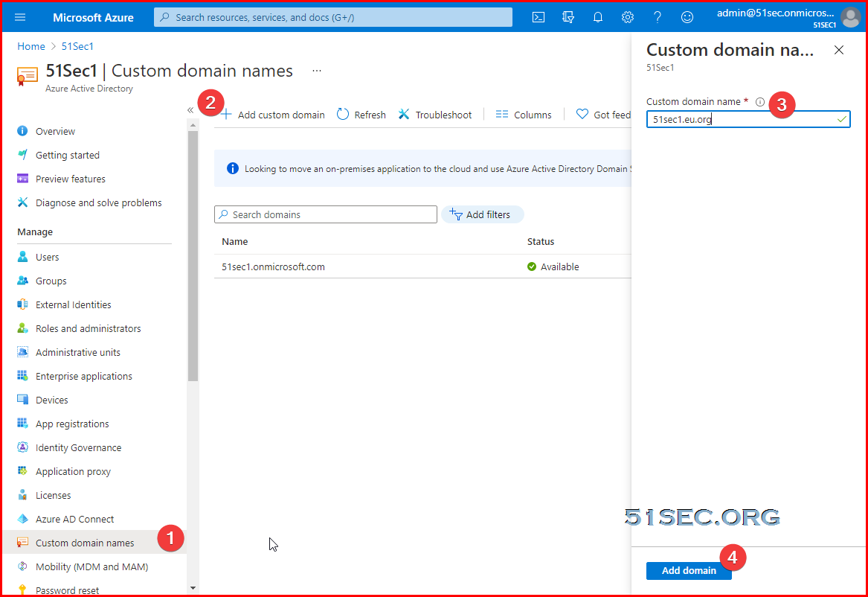
Task: Open the Columns chooser
Action: click(x=524, y=115)
